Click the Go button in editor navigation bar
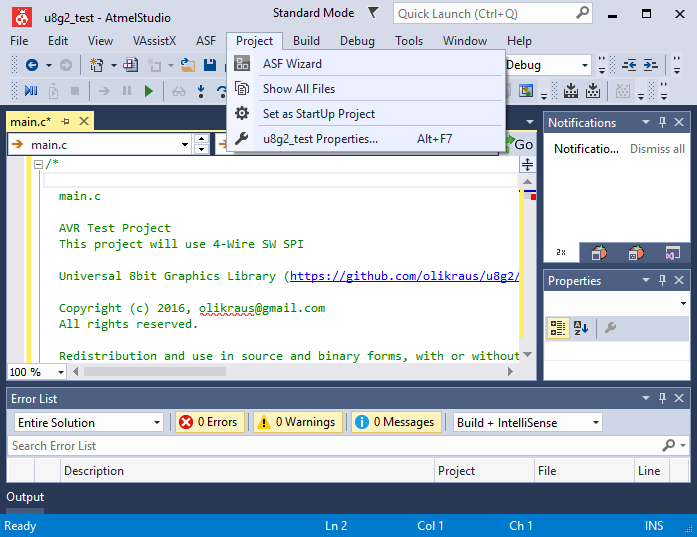 pos(522,145)
